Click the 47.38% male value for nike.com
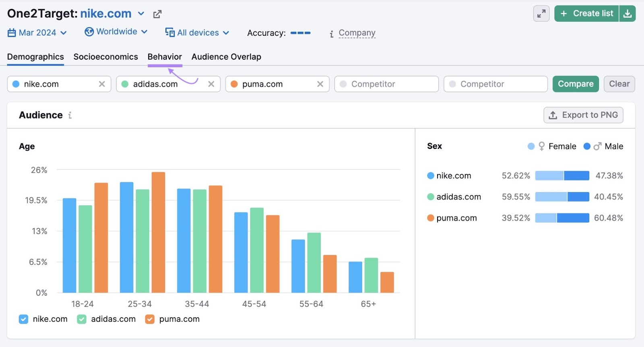The width and height of the screenshot is (644, 347). click(x=609, y=176)
